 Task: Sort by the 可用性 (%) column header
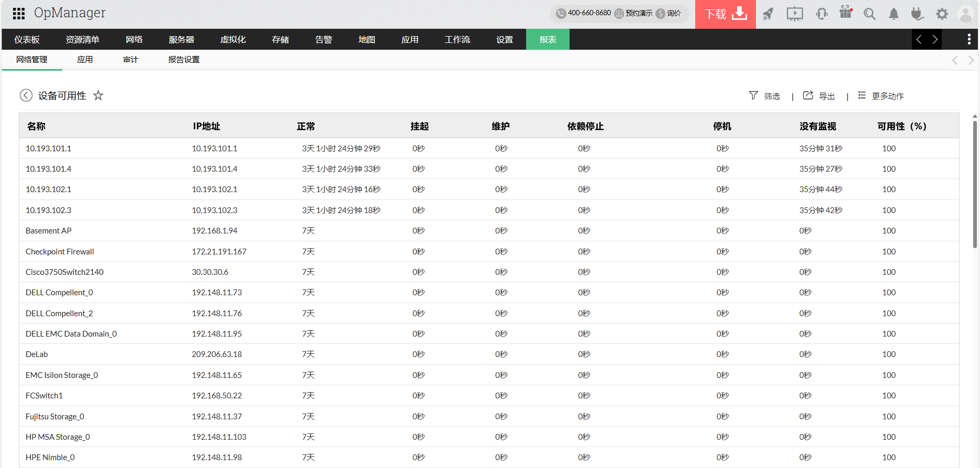click(x=901, y=126)
